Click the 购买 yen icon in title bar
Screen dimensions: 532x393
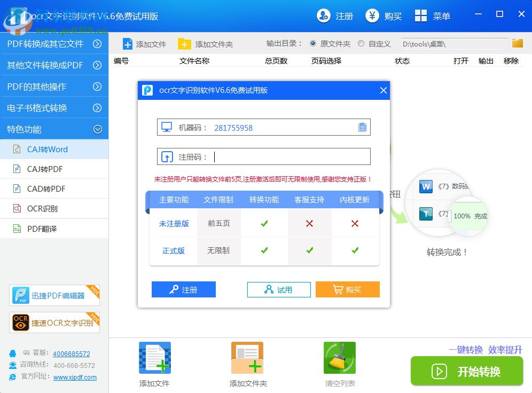coord(372,15)
